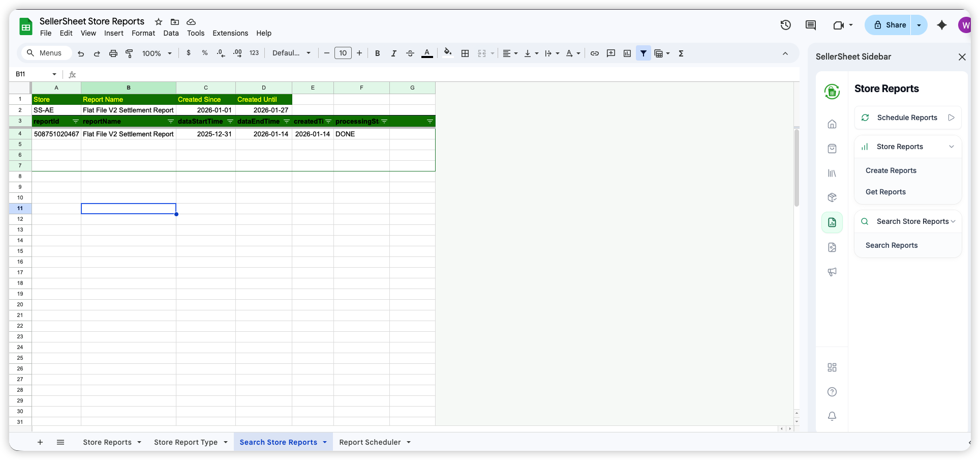The width and height of the screenshot is (980, 460).
Task: Open the text color picker in the toolbar
Action: pos(427,53)
